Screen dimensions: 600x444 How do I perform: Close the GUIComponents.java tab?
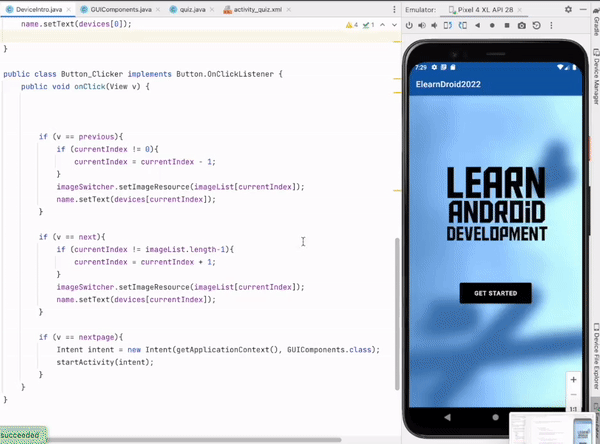(158, 10)
